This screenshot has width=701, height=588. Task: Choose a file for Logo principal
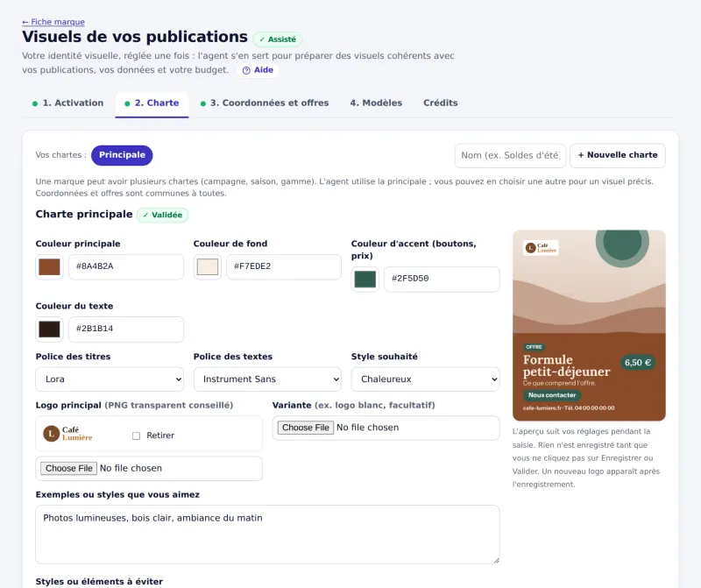pyautogui.click(x=68, y=469)
